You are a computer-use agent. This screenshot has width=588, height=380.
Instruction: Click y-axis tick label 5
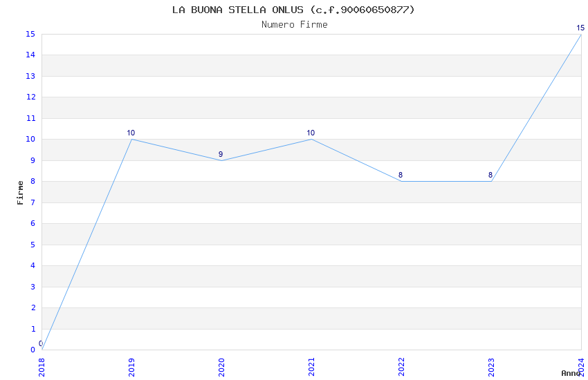point(33,245)
